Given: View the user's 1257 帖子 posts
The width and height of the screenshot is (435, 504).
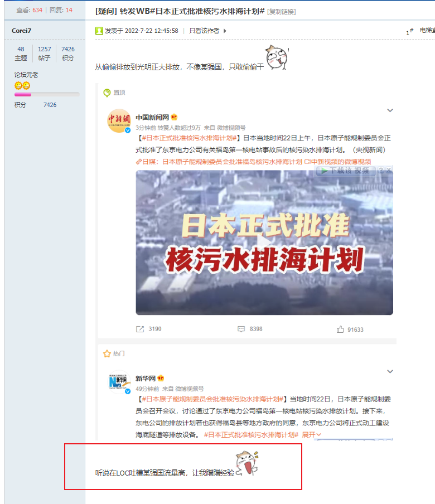Looking at the screenshot, I should (x=45, y=54).
